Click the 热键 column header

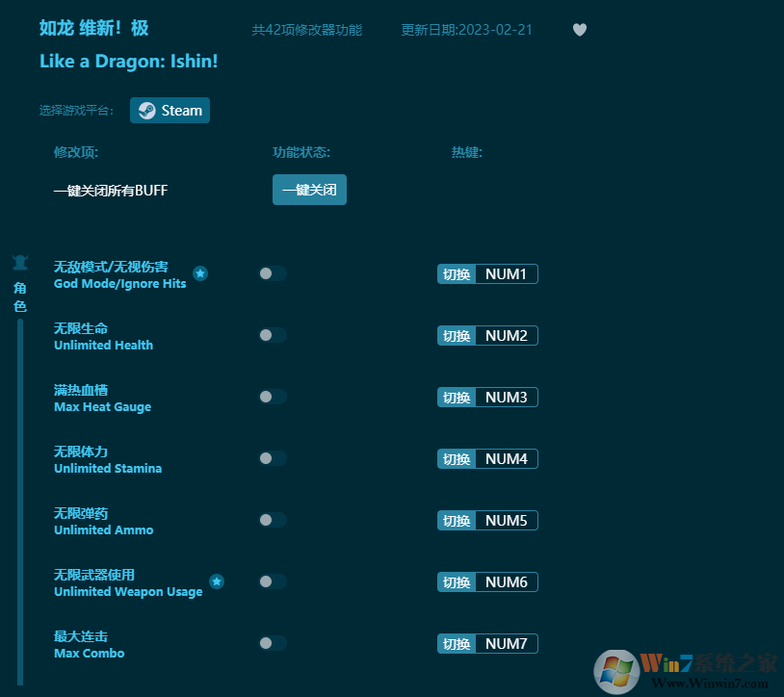pos(467,152)
